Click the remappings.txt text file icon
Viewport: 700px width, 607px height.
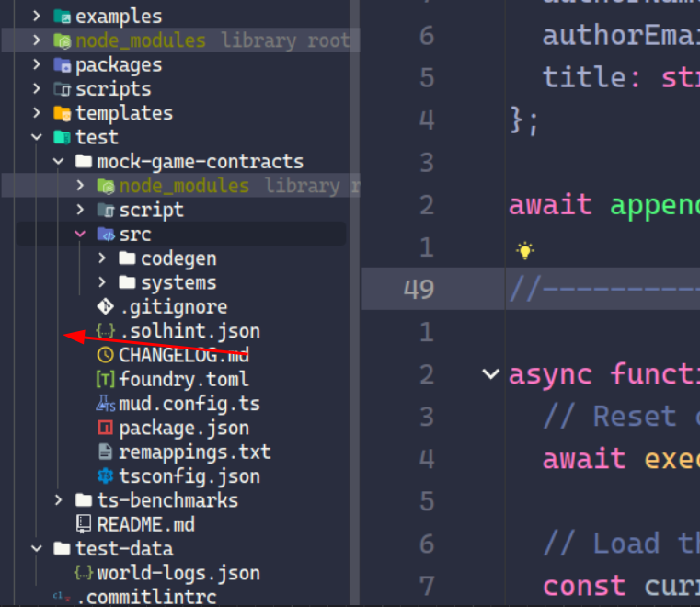pyautogui.click(x=106, y=452)
